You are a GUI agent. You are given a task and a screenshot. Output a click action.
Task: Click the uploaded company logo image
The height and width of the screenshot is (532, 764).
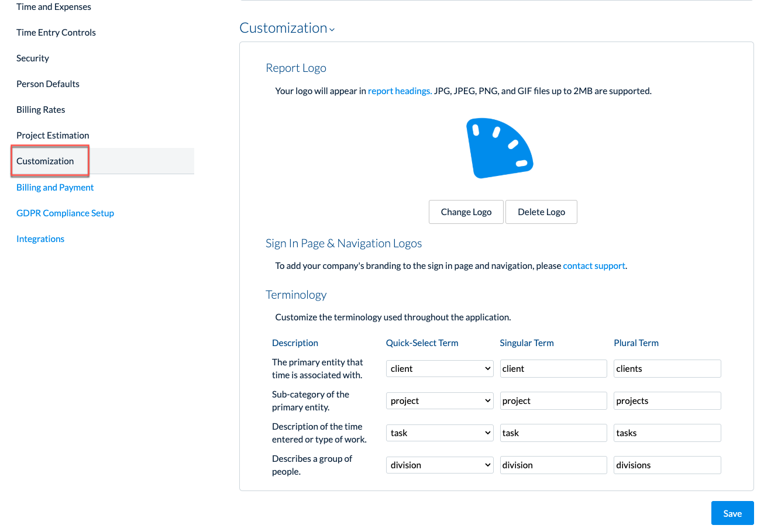click(x=500, y=147)
